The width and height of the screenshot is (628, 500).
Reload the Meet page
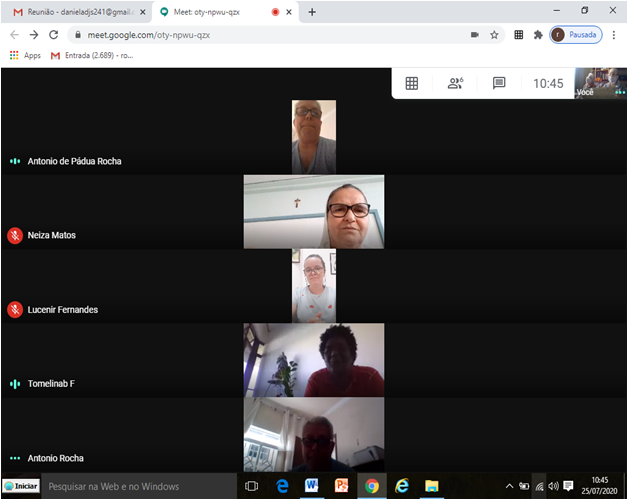click(54, 34)
